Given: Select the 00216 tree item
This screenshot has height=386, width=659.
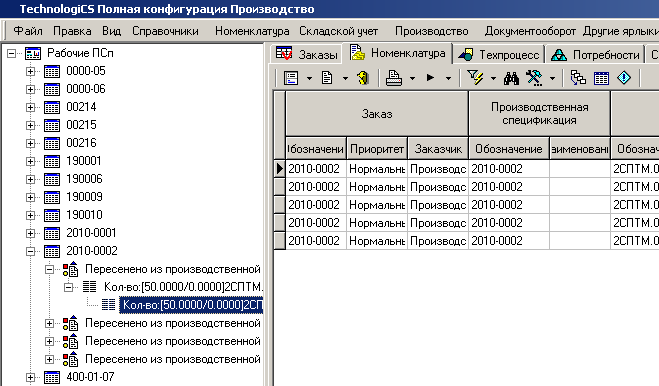Looking at the screenshot, I should click(81, 143).
